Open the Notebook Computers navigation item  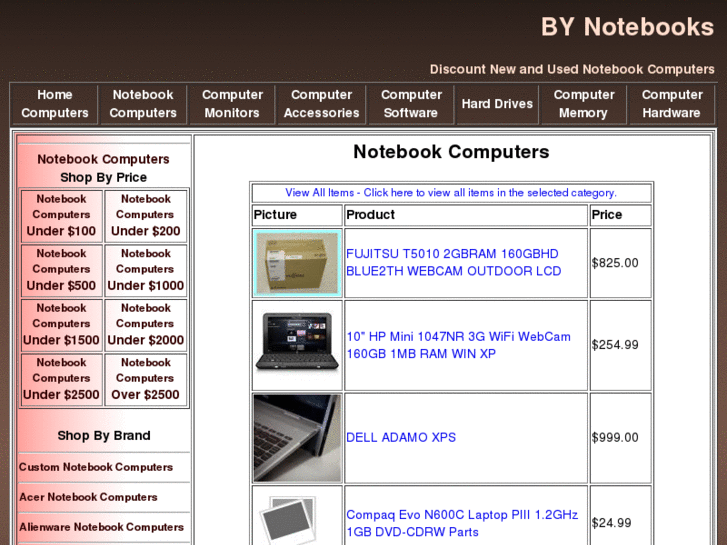(x=143, y=104)
